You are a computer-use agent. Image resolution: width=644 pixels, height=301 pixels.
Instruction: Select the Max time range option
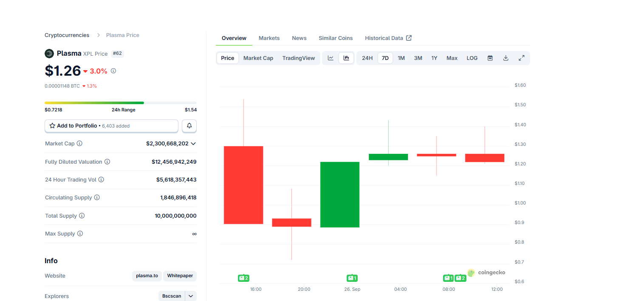point(452,58)
